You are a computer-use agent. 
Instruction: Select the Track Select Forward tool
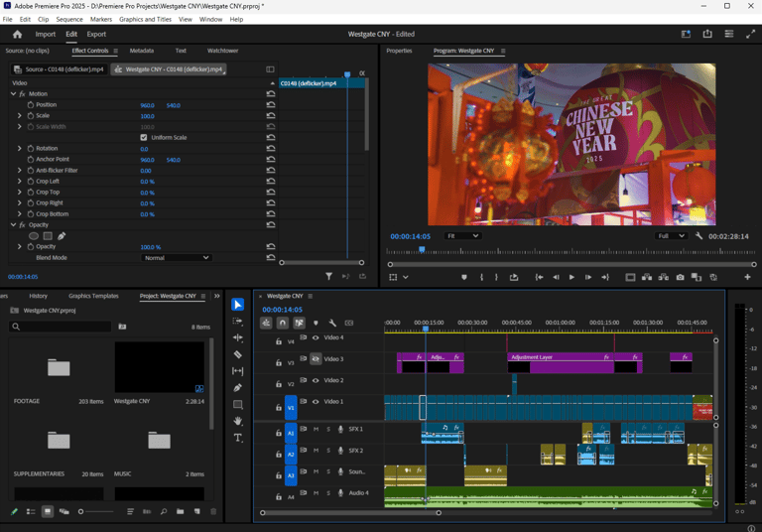click(x=238, y=322)
